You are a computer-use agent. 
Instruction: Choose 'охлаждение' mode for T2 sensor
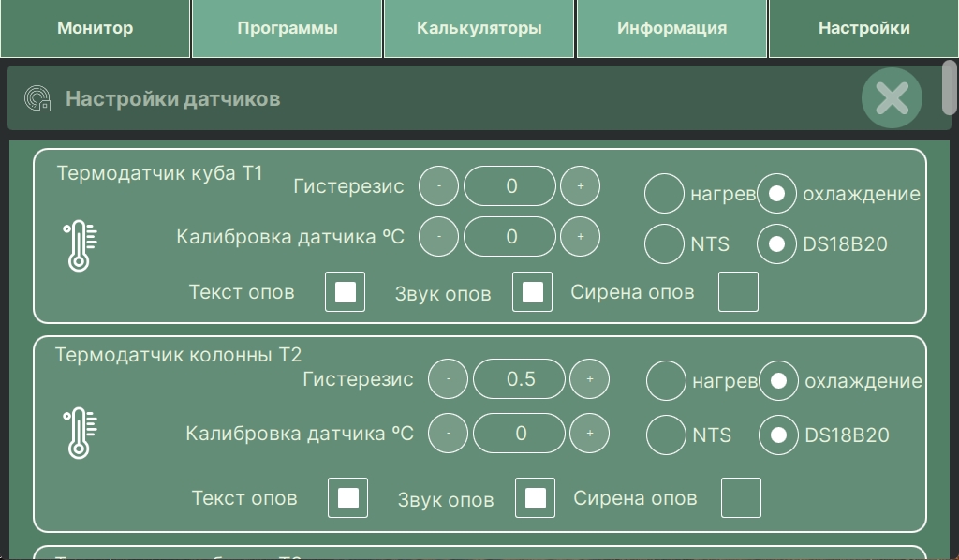point(778,381)
